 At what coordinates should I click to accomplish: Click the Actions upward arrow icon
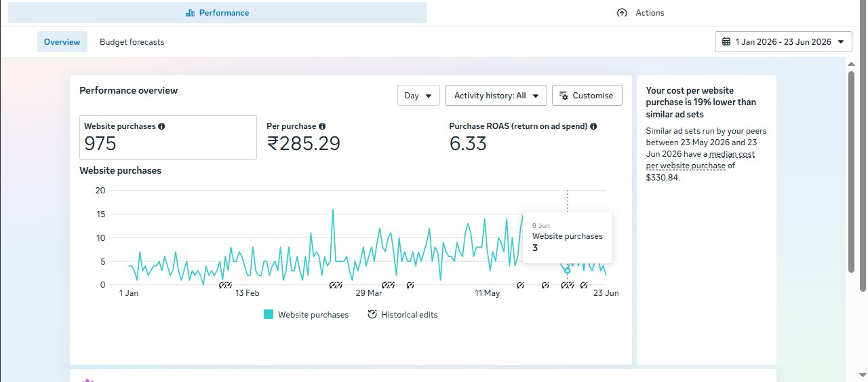click(x=622, y=13)
